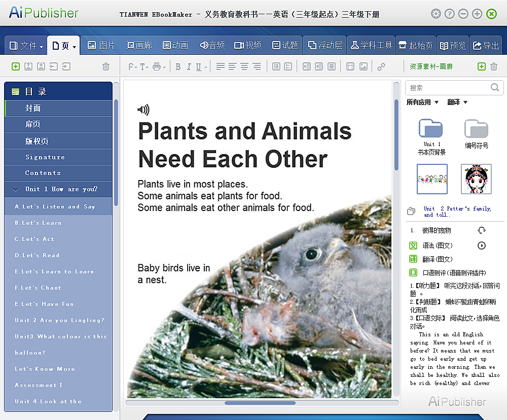Image resolution: width=507 pixels, height=420 pixels.
Task: Delete page with the left trash icon
Action: 106,66
